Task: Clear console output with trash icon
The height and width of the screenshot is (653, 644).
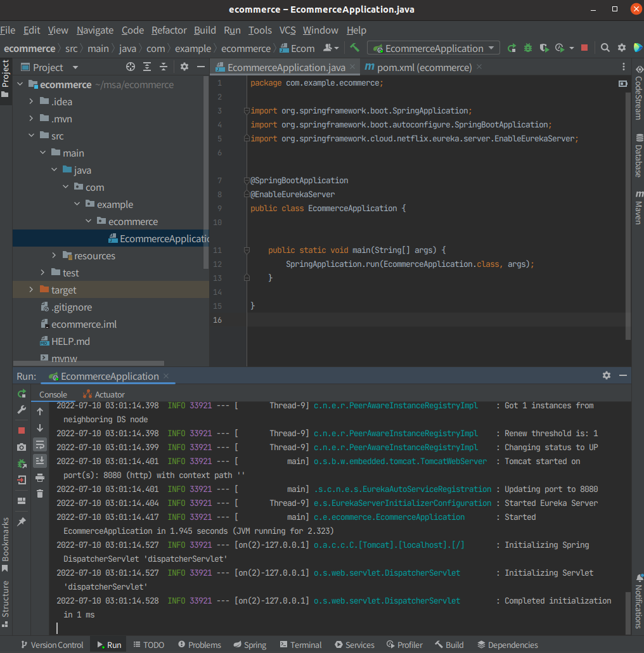Action: click(40, 493)
